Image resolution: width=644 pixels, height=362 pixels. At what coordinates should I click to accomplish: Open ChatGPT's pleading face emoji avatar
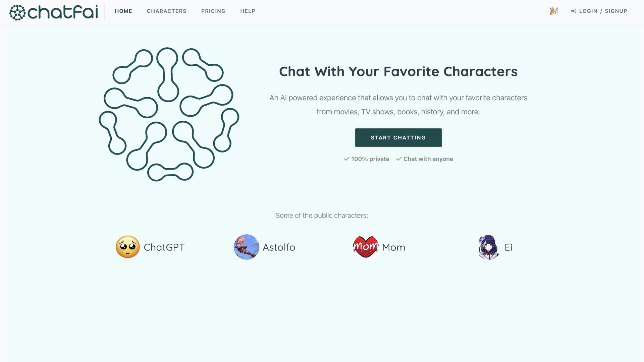(x=128, y=247)
